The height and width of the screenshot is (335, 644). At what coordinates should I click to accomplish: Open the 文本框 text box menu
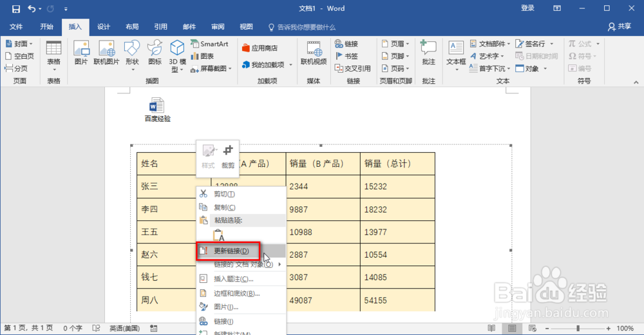tap(456, 56)
